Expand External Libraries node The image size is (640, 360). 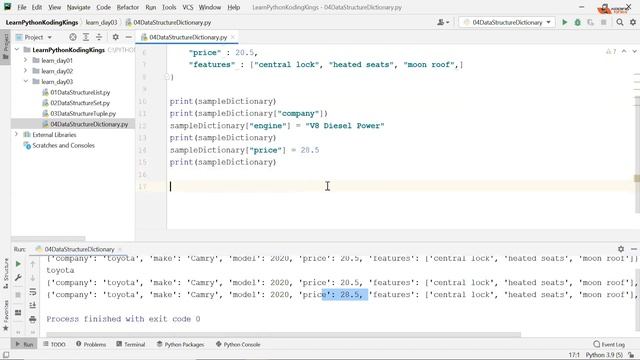(17, 135)
